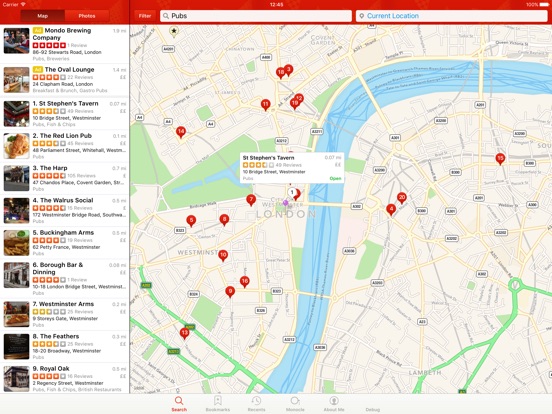Switch to the Map view tab
The image size is (552, 414).
[x=43, y=16]
